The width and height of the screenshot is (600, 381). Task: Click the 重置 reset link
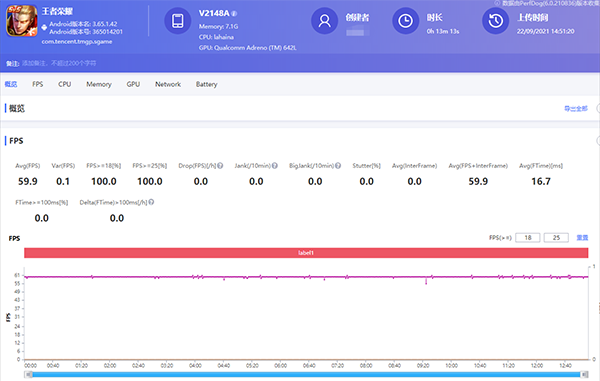[582, 238]
